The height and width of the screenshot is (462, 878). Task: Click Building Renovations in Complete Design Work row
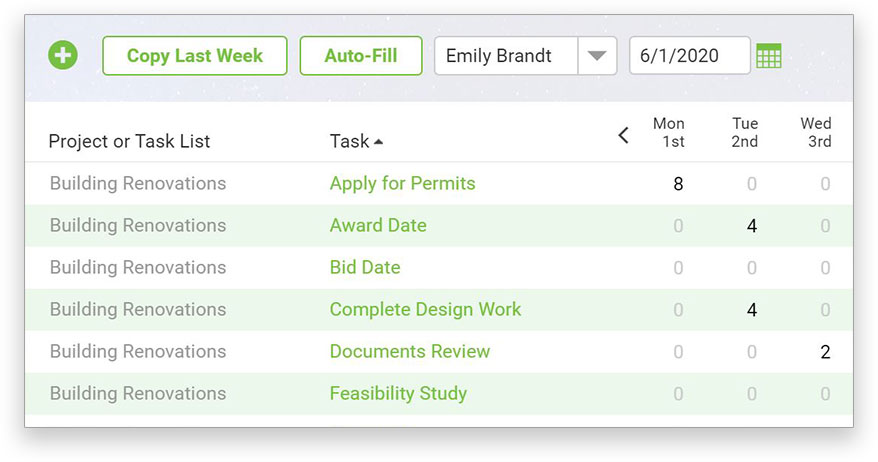(138, 309)
